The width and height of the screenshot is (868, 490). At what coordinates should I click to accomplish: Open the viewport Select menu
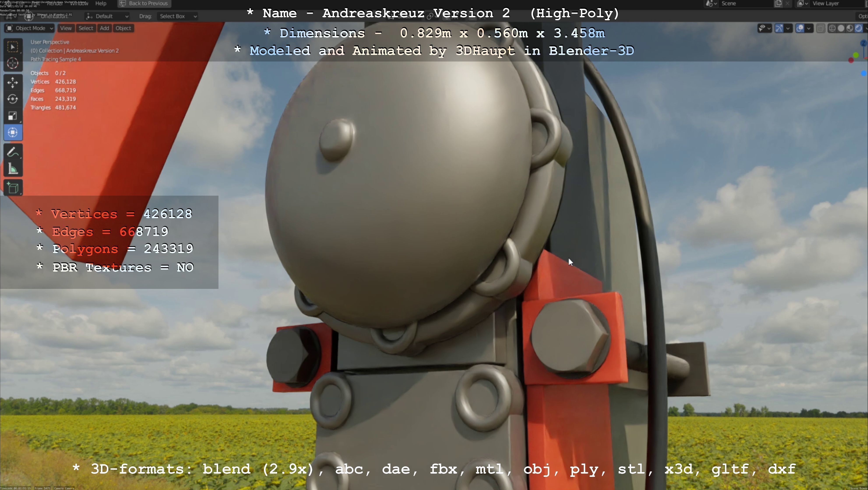[86, 28]
